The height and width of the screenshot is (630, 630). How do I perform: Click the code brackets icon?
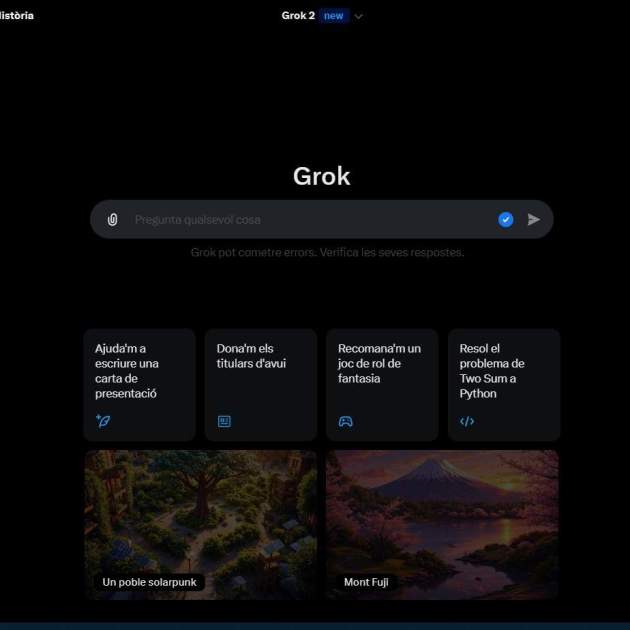coord(467,421)
